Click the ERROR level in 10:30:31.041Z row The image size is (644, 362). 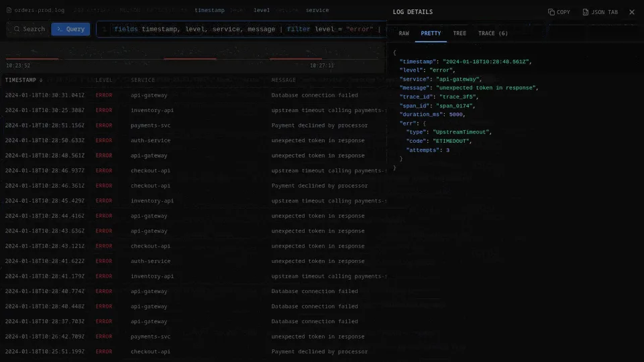click(103, 95)
